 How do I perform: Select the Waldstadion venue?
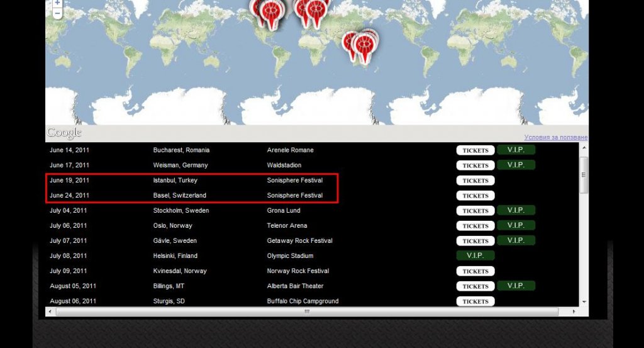coord(284,165)
